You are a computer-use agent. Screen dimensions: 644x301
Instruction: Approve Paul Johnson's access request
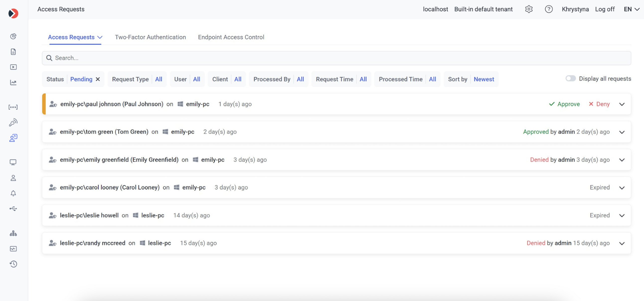(x=564, y=104)
